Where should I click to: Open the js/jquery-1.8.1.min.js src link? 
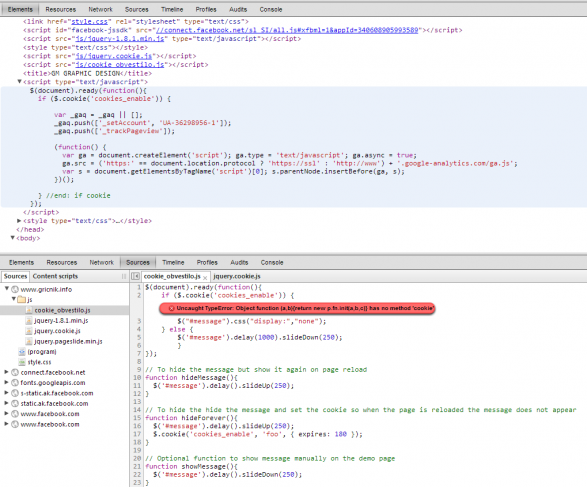coord(120,39)
